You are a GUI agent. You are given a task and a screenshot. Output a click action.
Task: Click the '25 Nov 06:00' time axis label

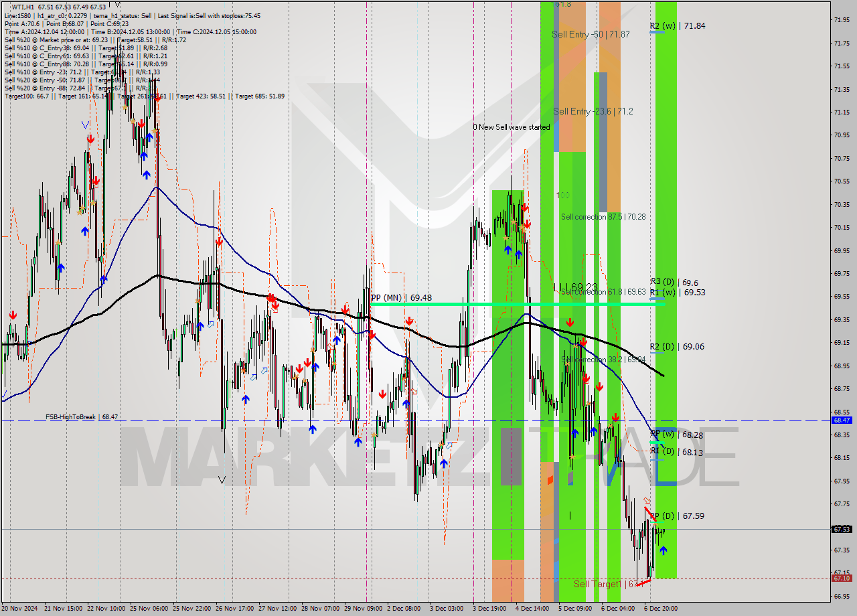[149, 608]
